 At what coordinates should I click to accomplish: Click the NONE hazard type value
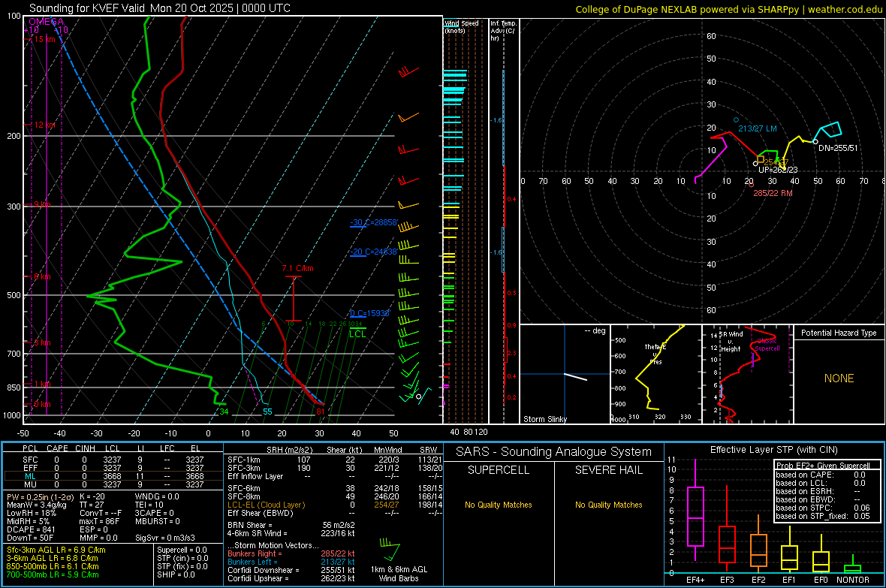(839, 378)
